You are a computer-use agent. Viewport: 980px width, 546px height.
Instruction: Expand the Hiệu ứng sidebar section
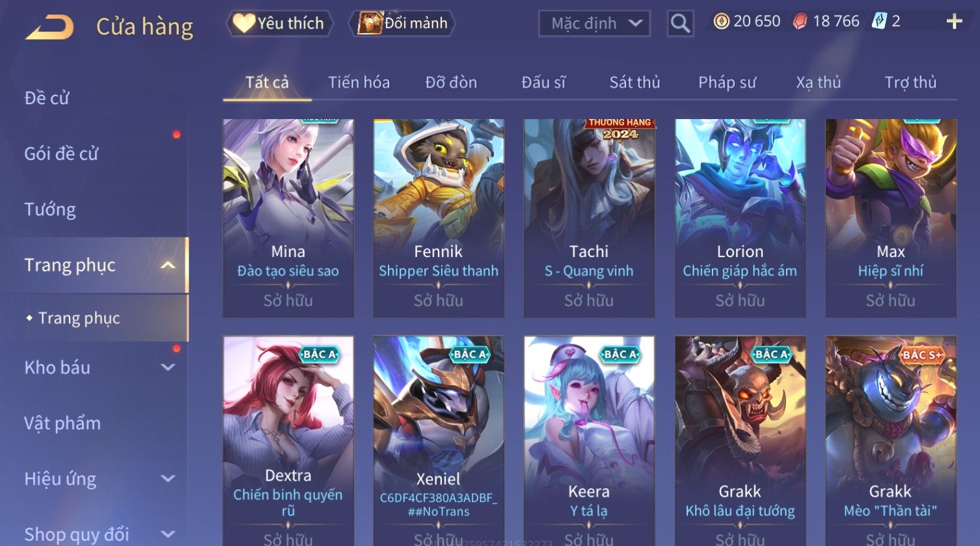tap(168, 479)
